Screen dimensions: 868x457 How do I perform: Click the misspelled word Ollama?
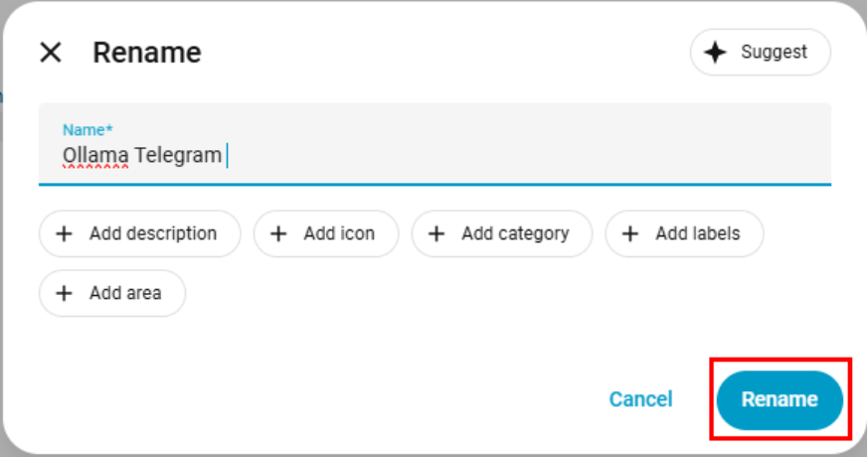(x=95, y=156)
